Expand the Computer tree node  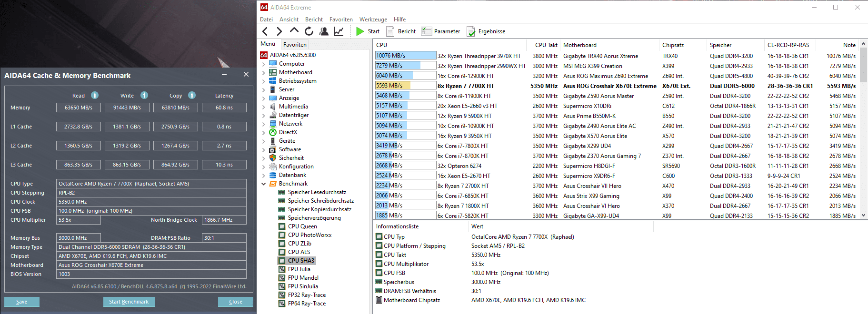pos(264,64)
